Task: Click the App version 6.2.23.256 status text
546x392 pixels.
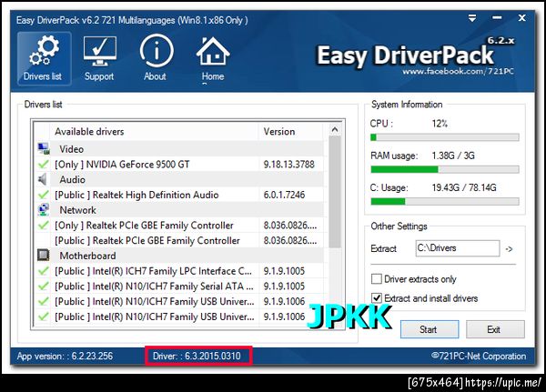Action: [65, 356]
